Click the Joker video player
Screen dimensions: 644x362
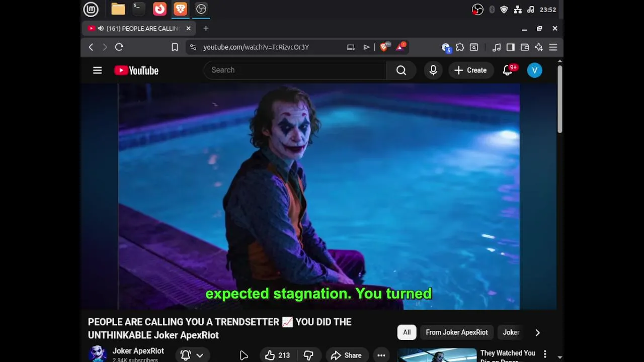tap(318, 196)
